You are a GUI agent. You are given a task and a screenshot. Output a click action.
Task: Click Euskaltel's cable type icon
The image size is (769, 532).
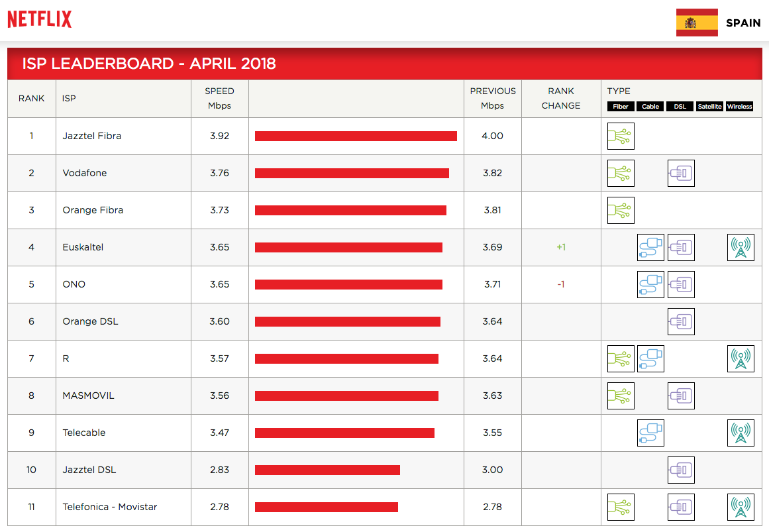(650, 247)
